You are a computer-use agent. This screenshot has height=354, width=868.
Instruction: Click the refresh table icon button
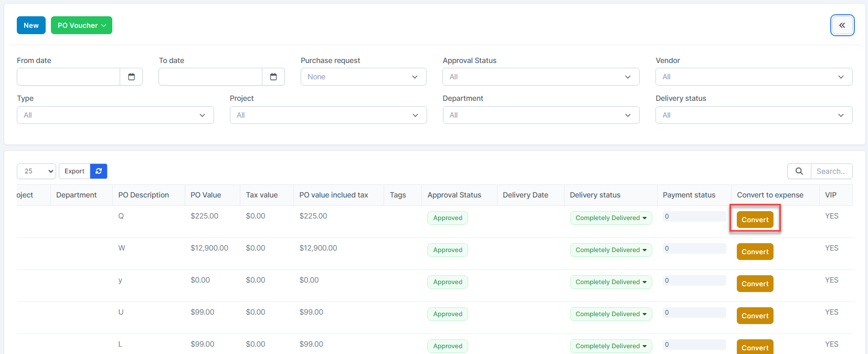click(99, 171)
